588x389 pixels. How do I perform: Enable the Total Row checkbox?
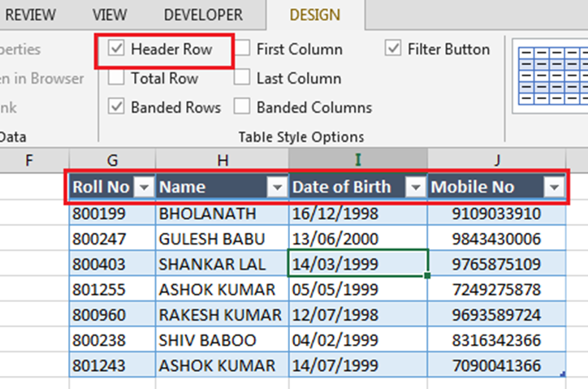pyautogui.click(x=117, y=79)
